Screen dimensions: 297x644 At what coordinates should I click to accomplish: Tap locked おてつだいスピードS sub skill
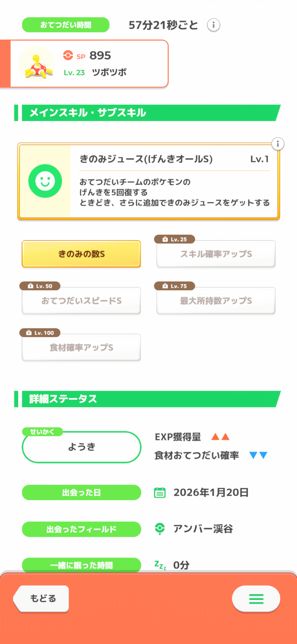pyautogui.click(x=81, y=301)
